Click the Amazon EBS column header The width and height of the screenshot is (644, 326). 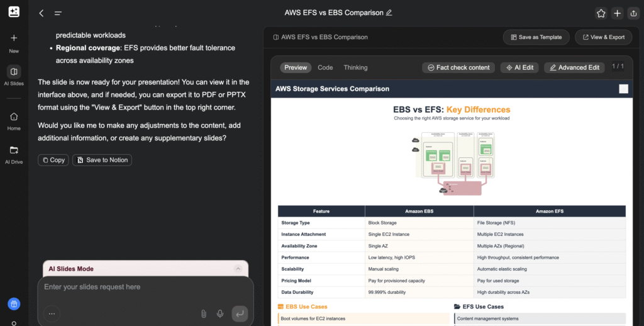(419, 211)
